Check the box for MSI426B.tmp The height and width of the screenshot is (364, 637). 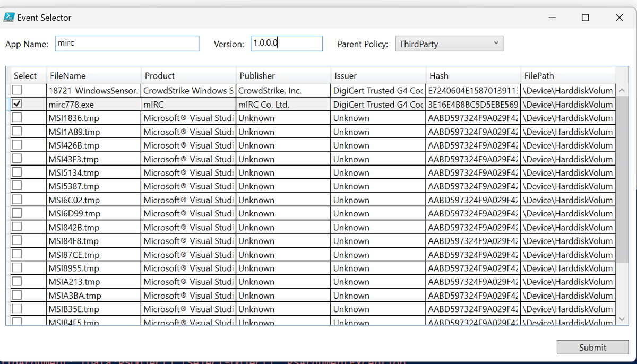(17, 145)
